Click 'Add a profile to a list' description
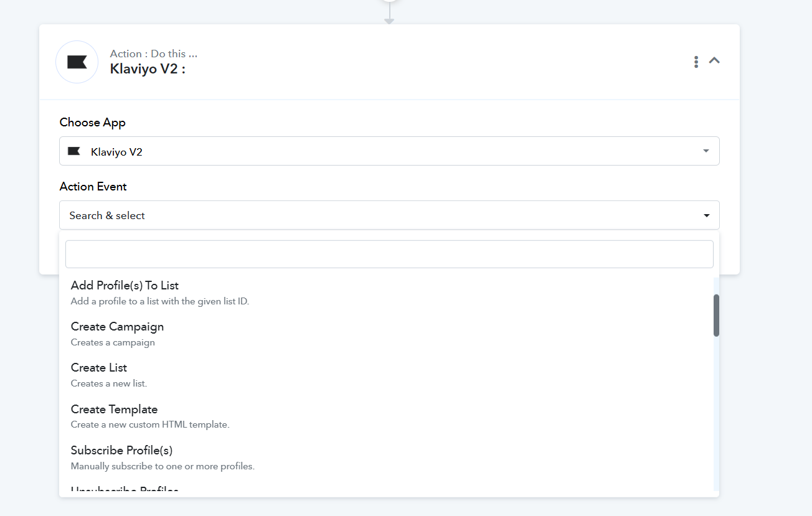Screen dimensions: 812x516 click(160, 301)
